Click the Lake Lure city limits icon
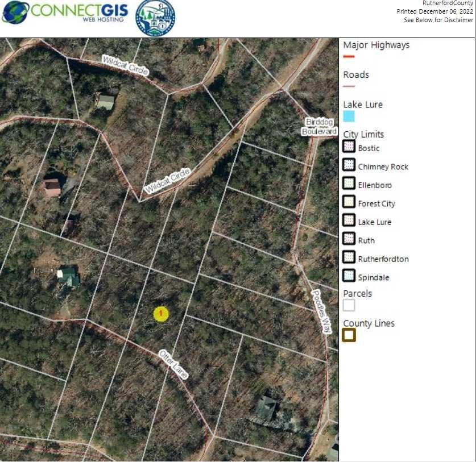The image size is (476, 462). (349, 222)
